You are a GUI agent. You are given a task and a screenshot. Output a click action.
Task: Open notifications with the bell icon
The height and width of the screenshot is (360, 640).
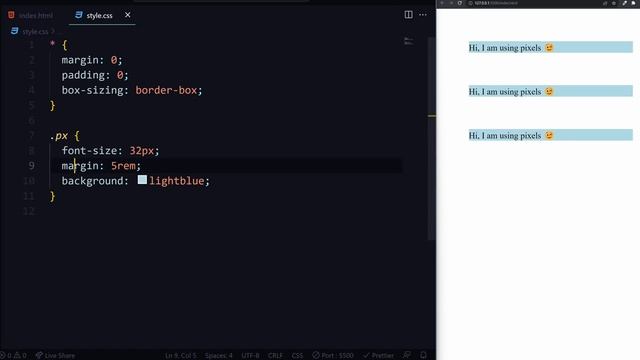click(x=423, y=355)
